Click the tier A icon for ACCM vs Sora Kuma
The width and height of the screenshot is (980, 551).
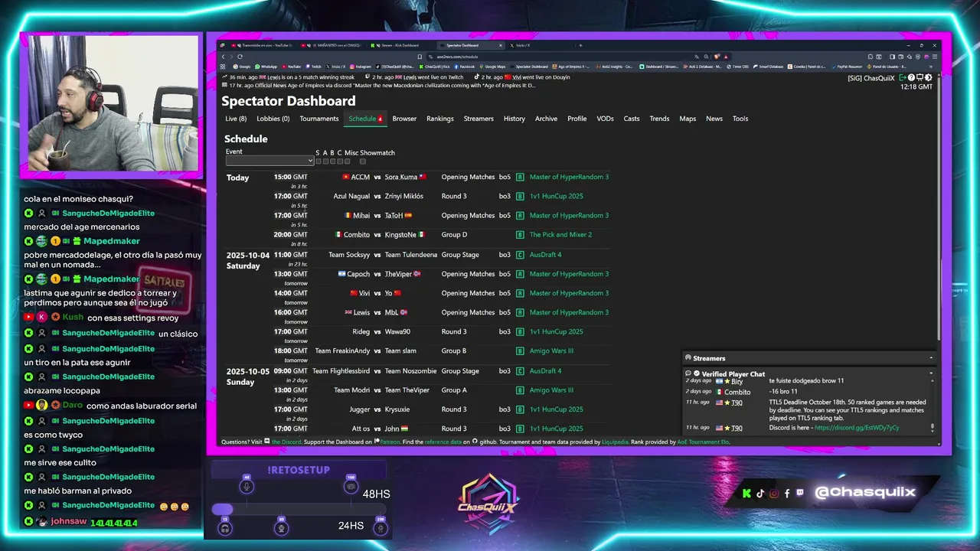point(520,177)
